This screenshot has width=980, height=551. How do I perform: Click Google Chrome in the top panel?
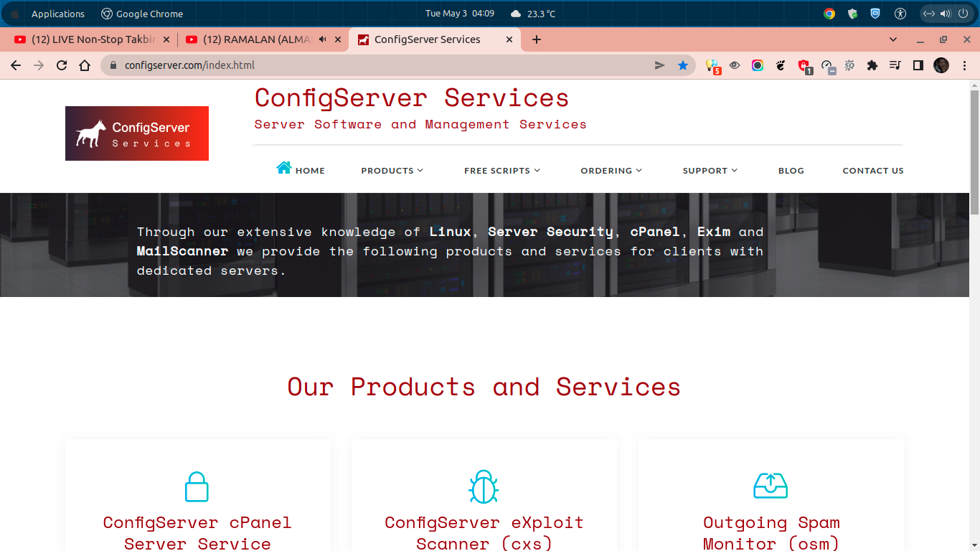pos(142,14)
